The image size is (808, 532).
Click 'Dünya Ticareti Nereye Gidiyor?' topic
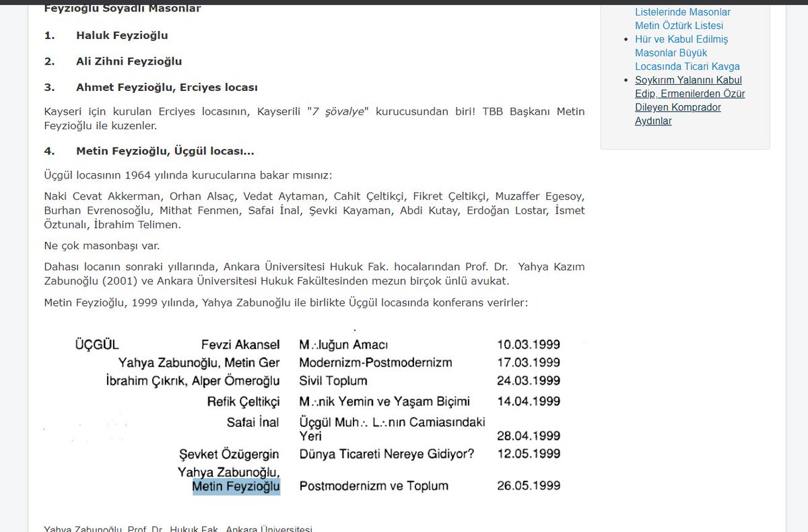(386, 454)
